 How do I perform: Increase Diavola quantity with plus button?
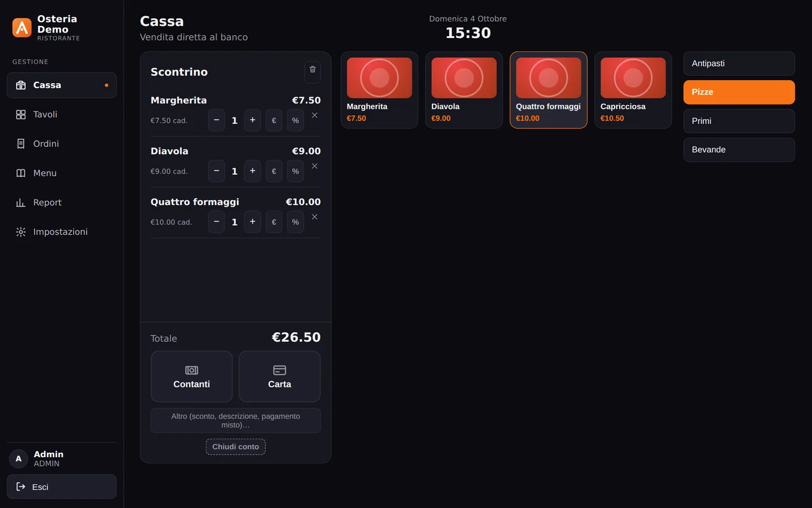[252, 171]
